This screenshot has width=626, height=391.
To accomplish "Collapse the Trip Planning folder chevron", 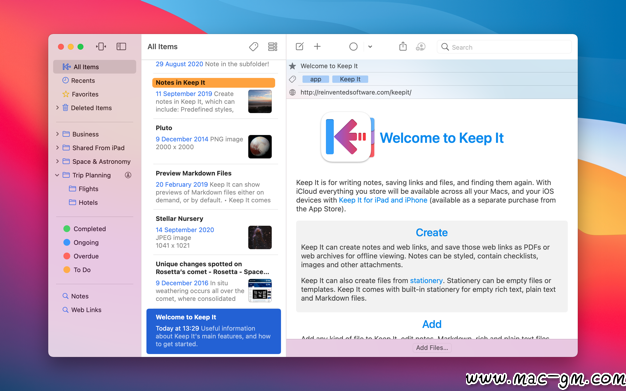I will click(57, 175).
